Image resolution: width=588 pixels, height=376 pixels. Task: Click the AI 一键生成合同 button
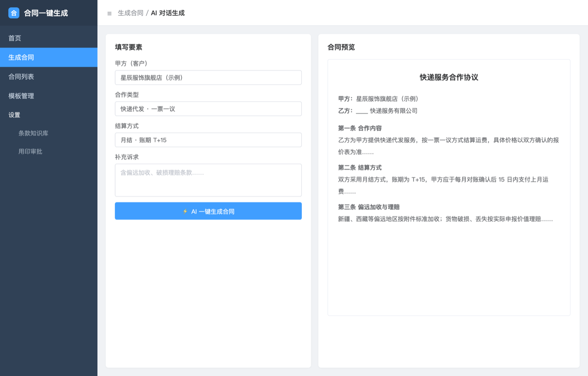click(x=208, y=211)
